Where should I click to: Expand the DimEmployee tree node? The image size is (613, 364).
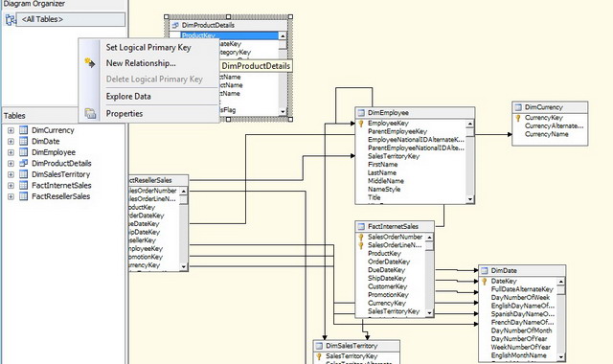[x=11, y=152]
